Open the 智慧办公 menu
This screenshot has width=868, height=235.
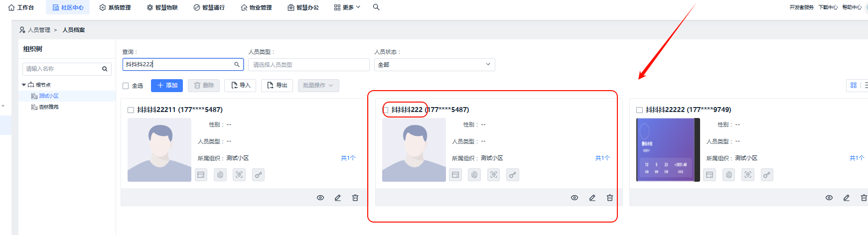click(303, 7)
